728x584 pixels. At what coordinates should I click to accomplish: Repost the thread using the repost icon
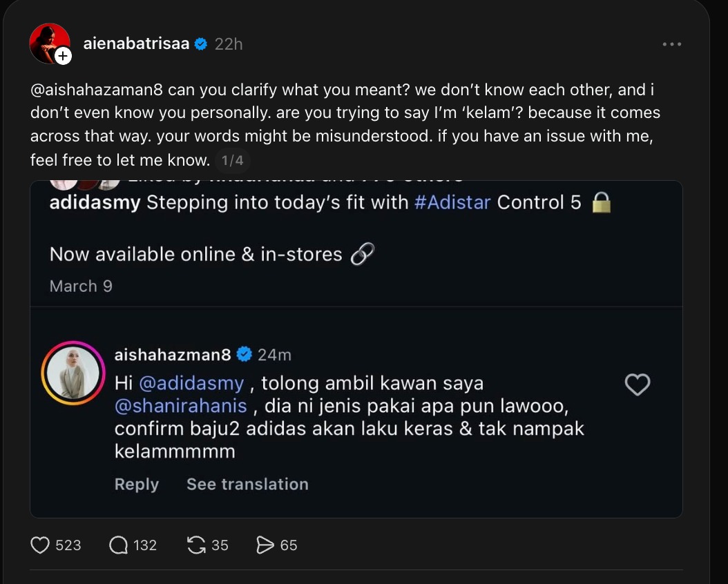coord(198,545)
